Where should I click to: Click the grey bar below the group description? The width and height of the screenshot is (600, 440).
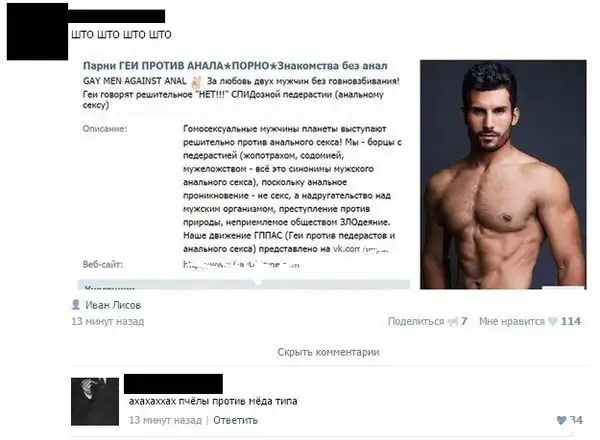pos(244,284)
